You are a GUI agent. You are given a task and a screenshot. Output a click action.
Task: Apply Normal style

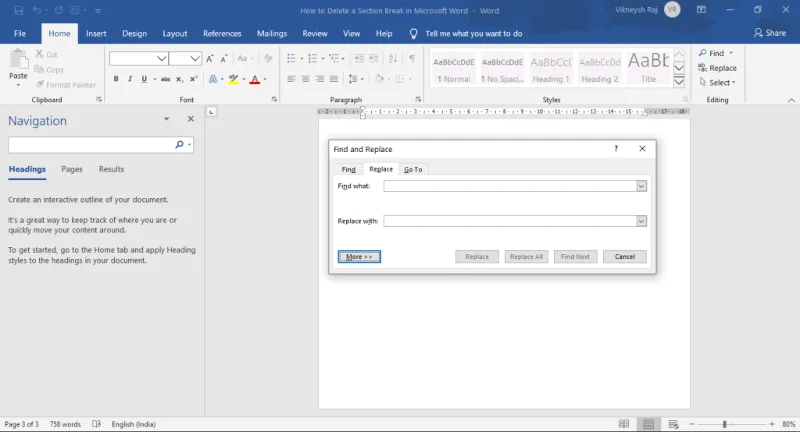pyautogui.click(x=454, y=69)
